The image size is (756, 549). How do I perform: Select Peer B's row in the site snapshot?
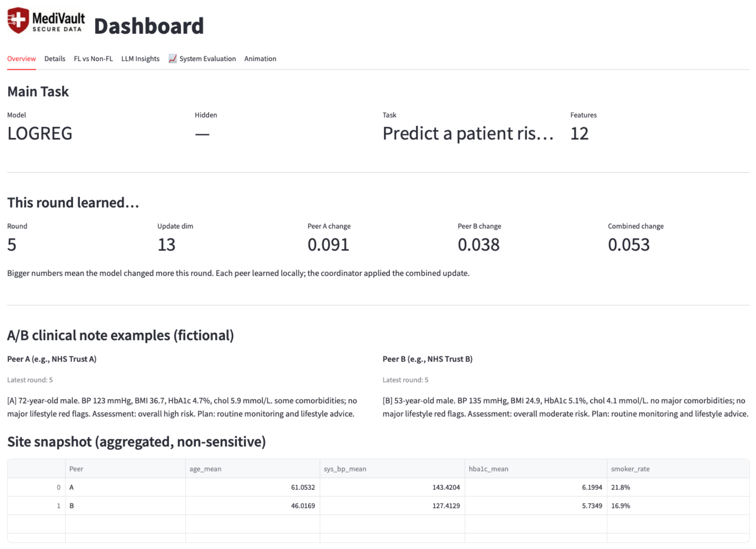(72, 506)
